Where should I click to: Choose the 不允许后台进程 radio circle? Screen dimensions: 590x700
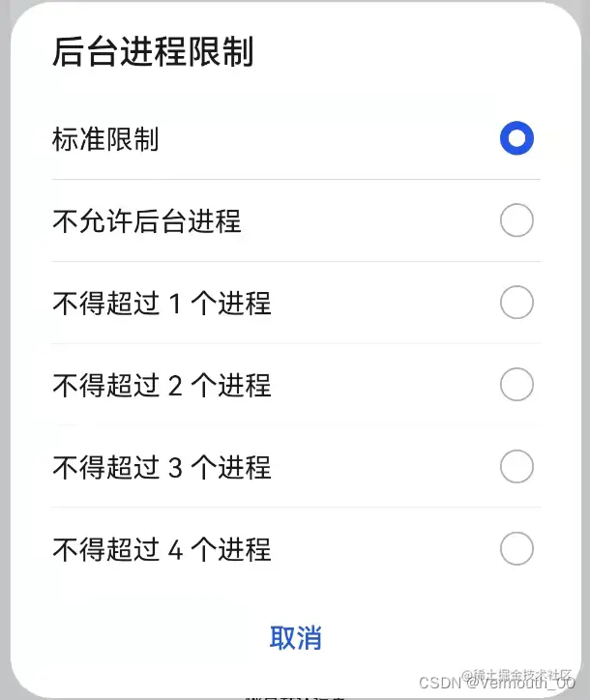pos(516,220)
